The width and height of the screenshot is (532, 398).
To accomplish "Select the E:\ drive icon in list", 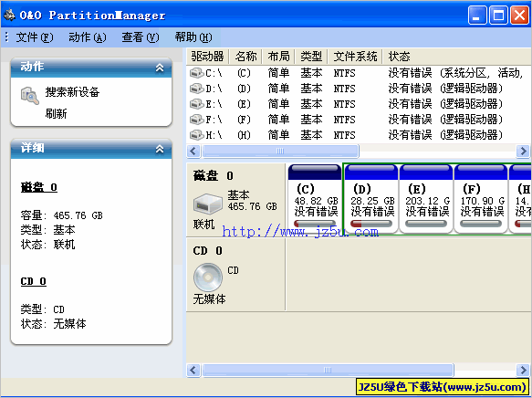I will [x=197, y=104].
